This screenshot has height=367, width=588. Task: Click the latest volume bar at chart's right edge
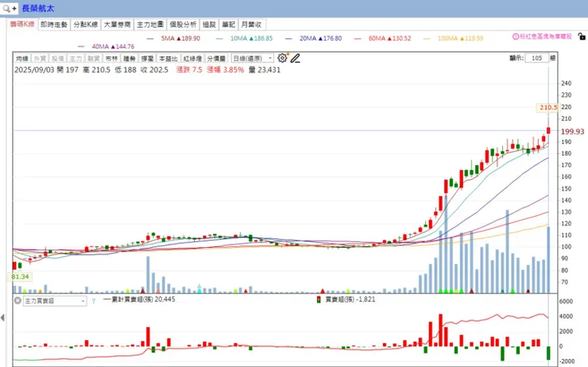(x=548, y=260)
